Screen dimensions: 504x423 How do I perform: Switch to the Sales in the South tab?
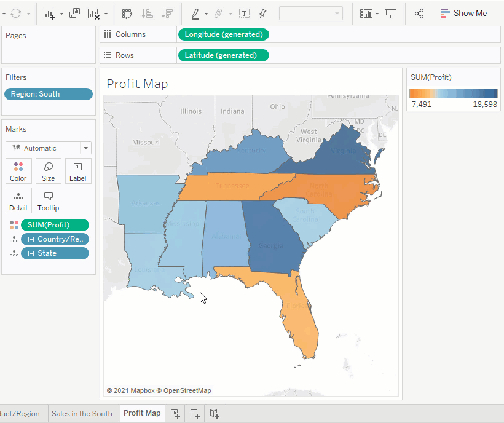(82, 414)
